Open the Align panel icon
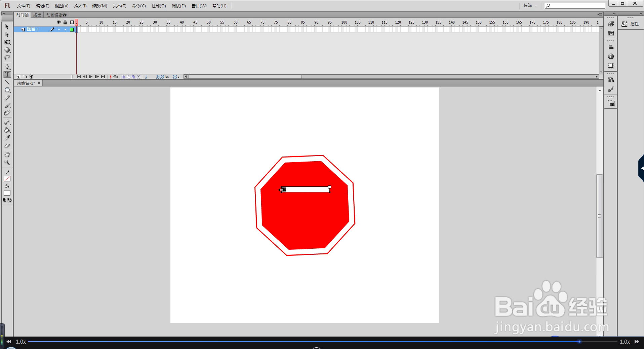Viewport: 644px width, 349px height. pyautogui.click(x=611, y=46)
